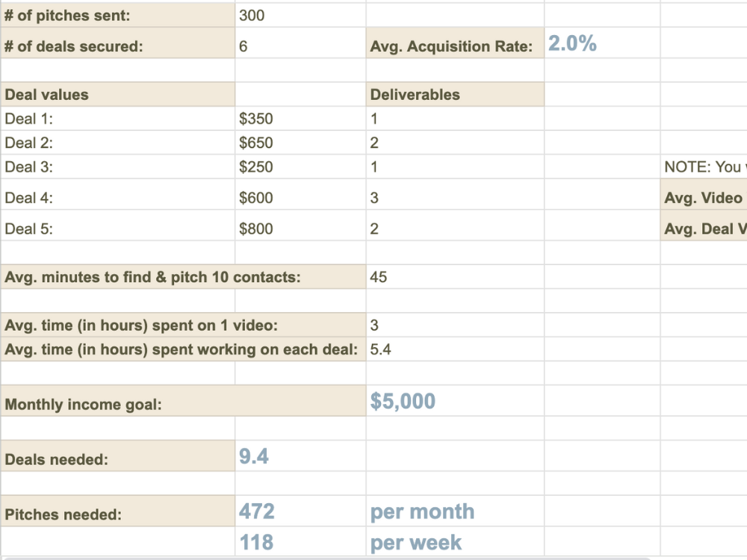This screenshot has width=747, height=560.
Task: Click the Deal values header cell
Action: tap(118, 94)
